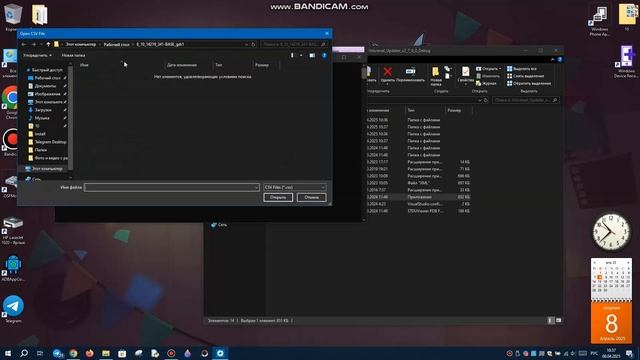Click Свойства icon in Explorer ribbon
The width and height of the screenshot is (640, 360).
[x=465, y=75]
